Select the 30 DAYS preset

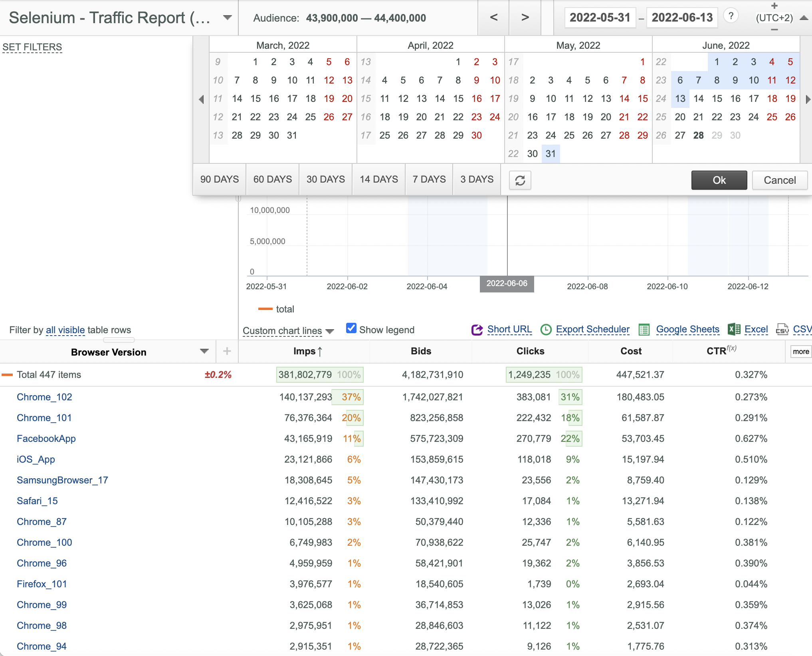(326, 179)
